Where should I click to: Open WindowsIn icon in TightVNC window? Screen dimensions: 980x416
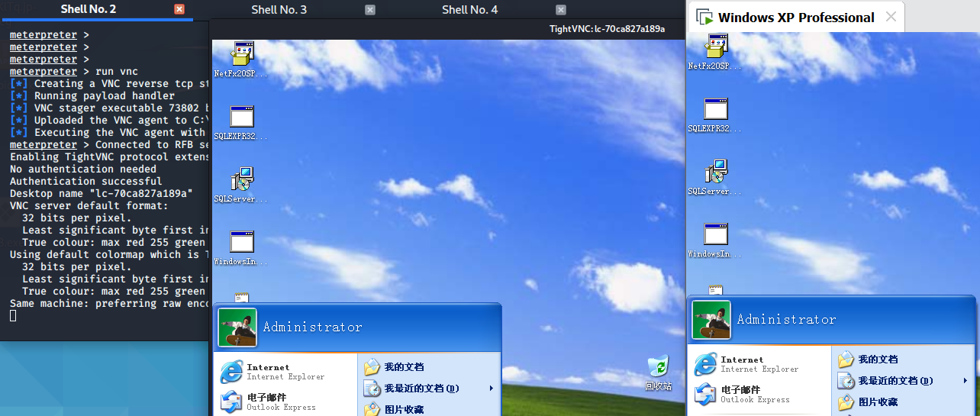241,248
